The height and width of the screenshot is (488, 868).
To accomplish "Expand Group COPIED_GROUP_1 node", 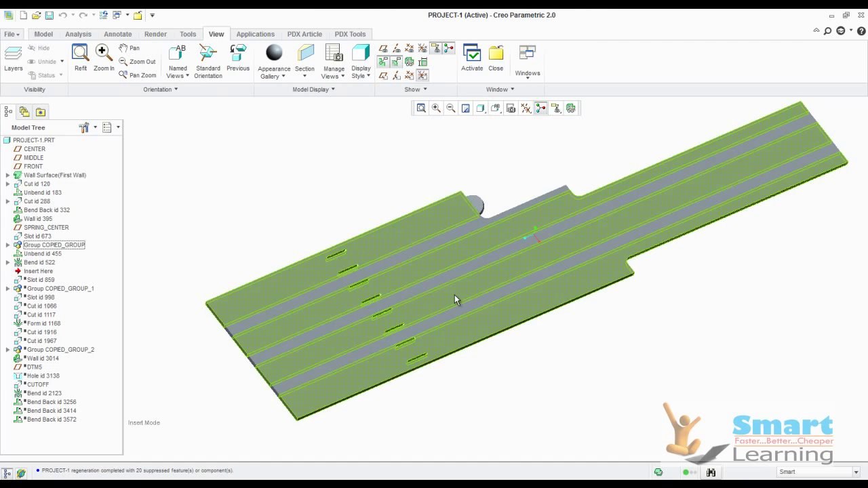I will tap(7, 289).
